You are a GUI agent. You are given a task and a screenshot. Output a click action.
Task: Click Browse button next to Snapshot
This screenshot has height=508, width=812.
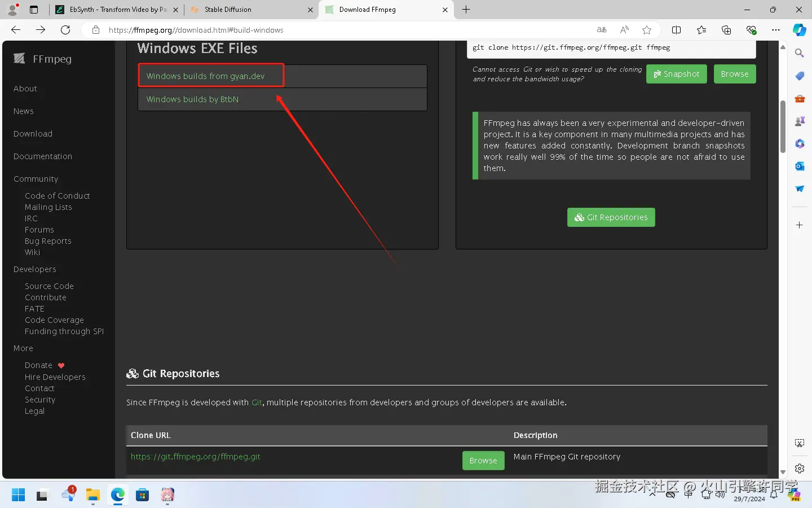[735, 74]
